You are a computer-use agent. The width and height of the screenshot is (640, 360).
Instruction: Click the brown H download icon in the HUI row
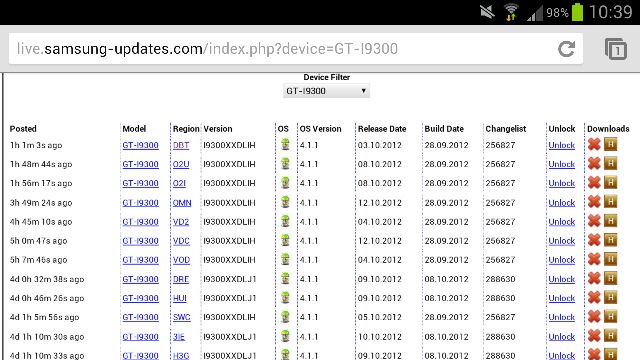611,298
